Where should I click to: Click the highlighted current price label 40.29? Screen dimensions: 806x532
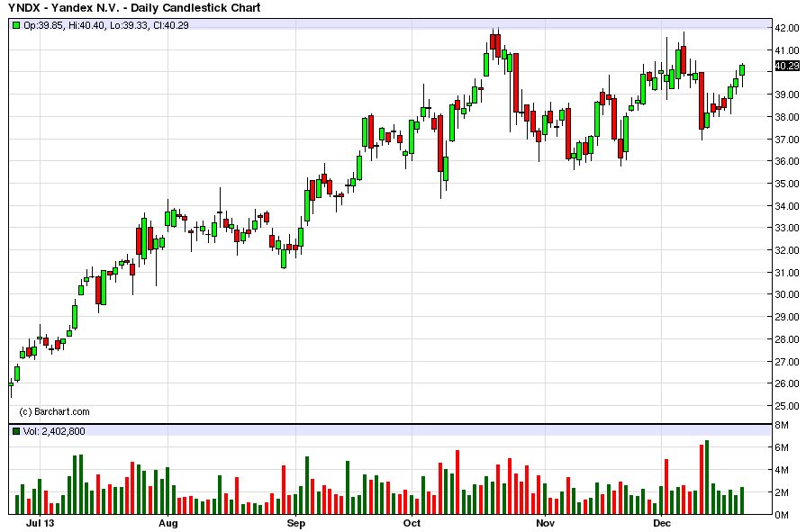pyautogui.click(x=787, y=66)
